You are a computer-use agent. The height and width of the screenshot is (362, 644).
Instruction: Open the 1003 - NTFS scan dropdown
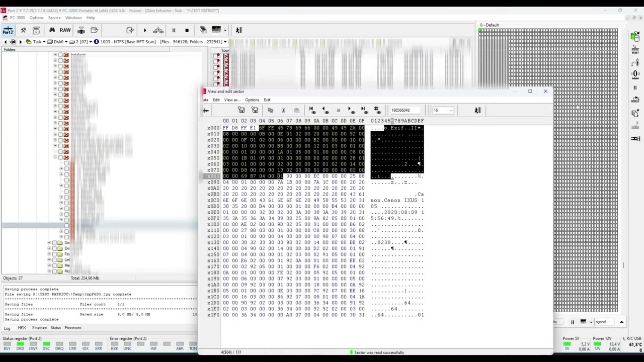tap(225, 42)
